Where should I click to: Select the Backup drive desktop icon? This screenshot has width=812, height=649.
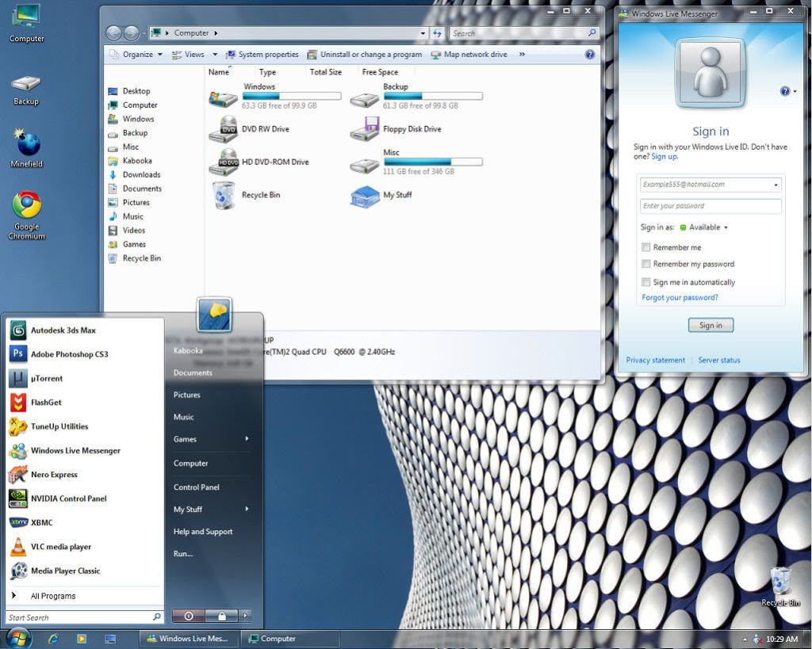pos(26,90)
